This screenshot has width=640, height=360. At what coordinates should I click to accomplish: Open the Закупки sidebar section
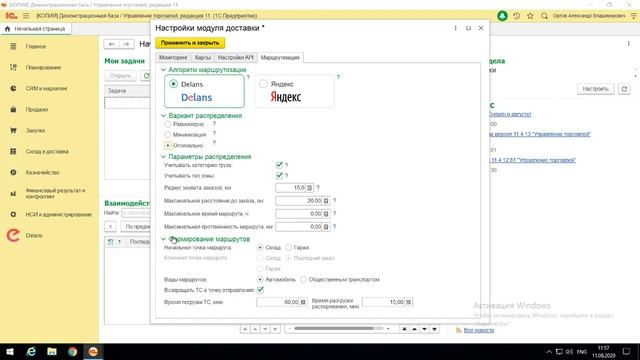(x=35, y=131)
